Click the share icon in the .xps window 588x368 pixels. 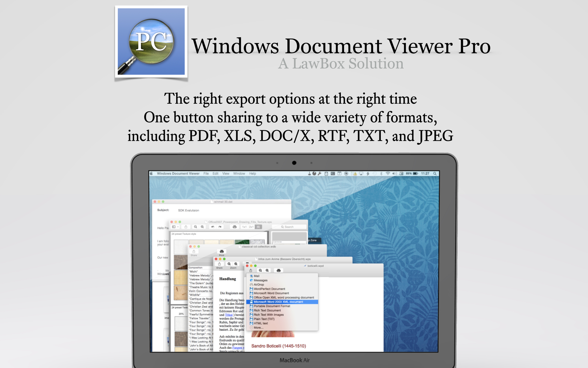(186, 227)
